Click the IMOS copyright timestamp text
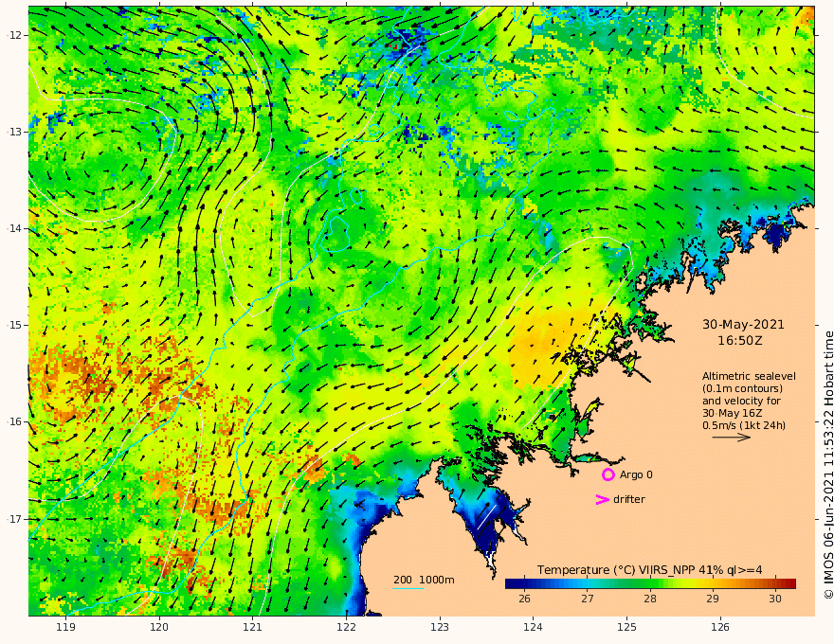834x644 pixels. pos(828,465)
